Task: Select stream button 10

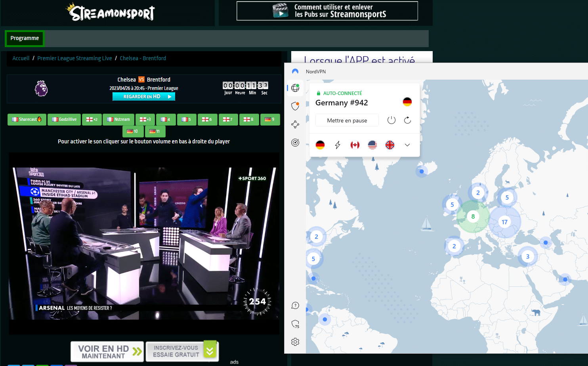Action: pyautogui.click(x=133, y=131)
